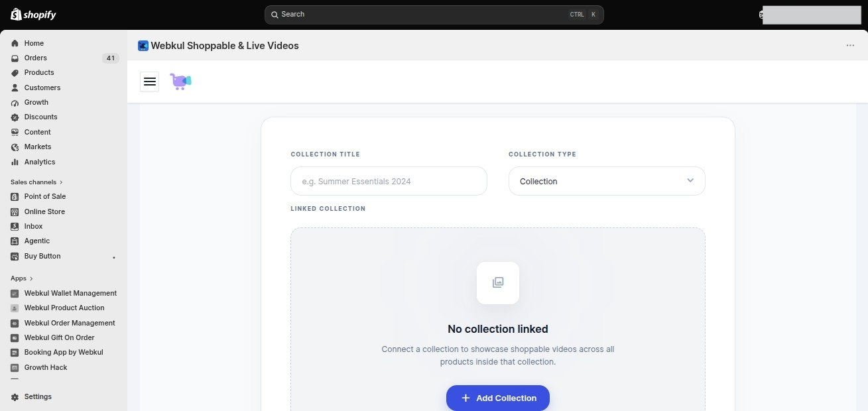This screenshot has width=868, height=411.
Task: Click the Discounts badge icon
Action: click(15, 117)
